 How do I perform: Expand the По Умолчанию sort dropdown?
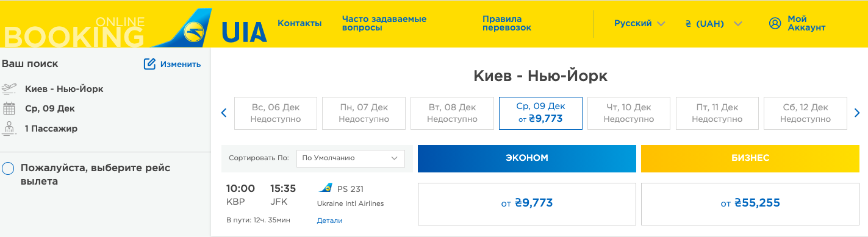350,158
